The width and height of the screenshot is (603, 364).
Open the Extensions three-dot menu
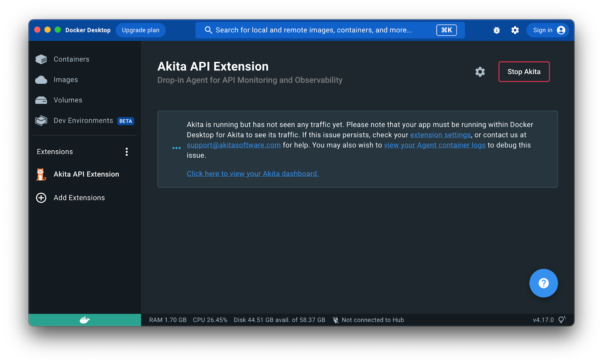pyautogui.click(x=127, y=151)
